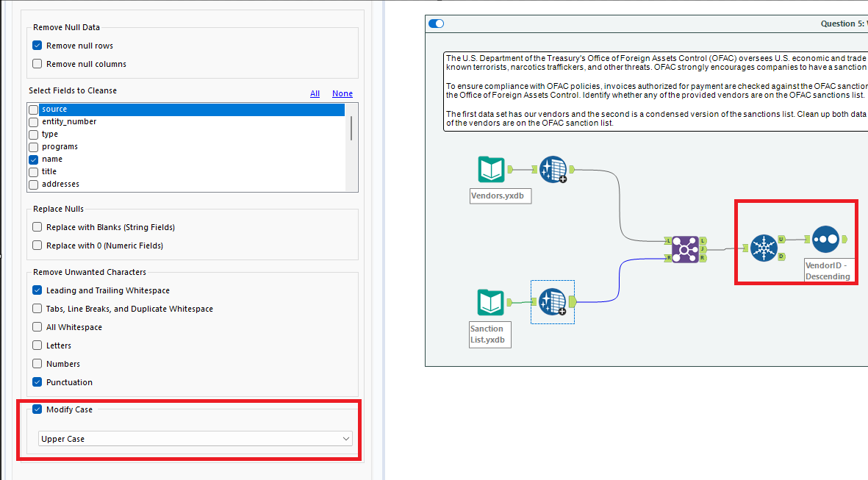
Task: Open the Upper Case dropdown under Modify Case
Action: pos(195,438)
